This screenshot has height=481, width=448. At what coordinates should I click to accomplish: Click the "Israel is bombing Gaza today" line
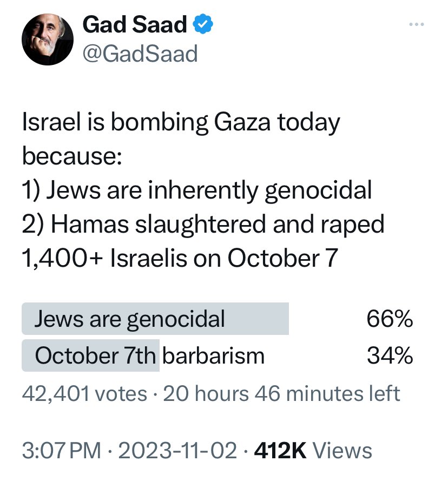tap(181, 124)
